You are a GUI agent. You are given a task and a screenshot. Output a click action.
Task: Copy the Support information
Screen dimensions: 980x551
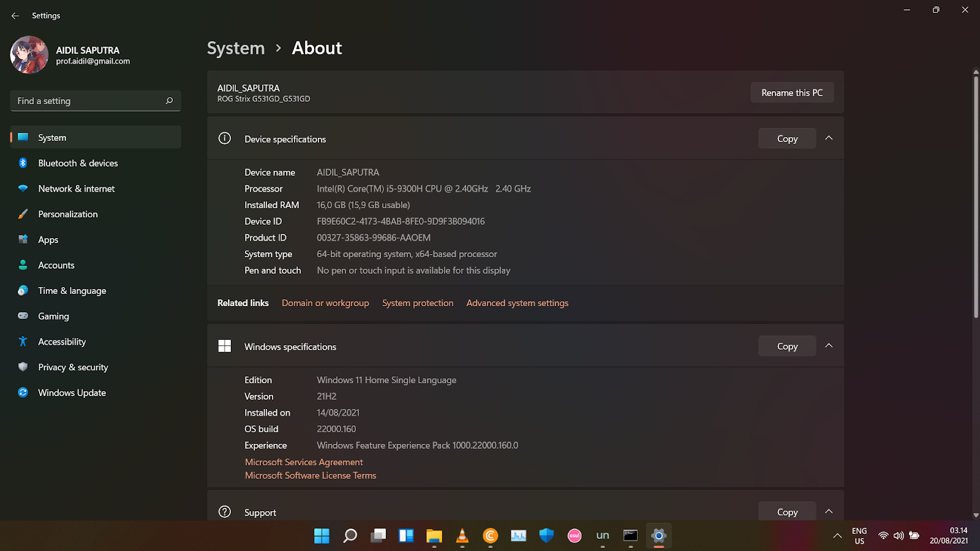(x=787, y=512)
